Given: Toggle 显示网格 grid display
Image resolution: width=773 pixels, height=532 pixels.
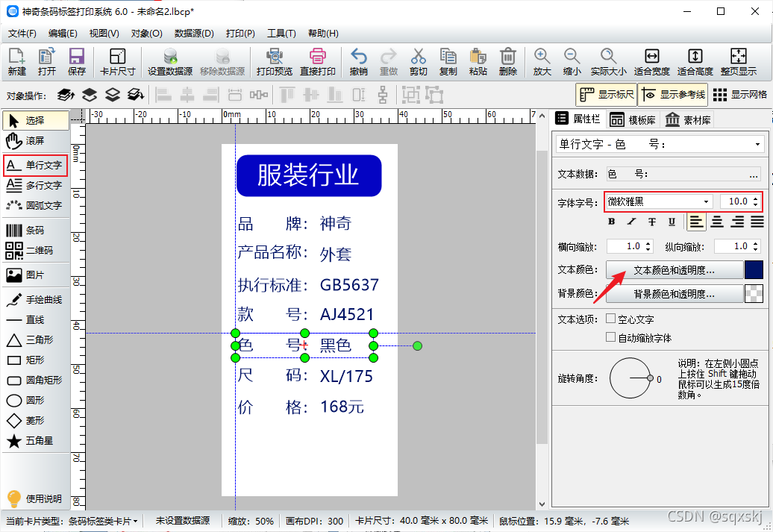Looking at the screenshot, I should [740, 94].
